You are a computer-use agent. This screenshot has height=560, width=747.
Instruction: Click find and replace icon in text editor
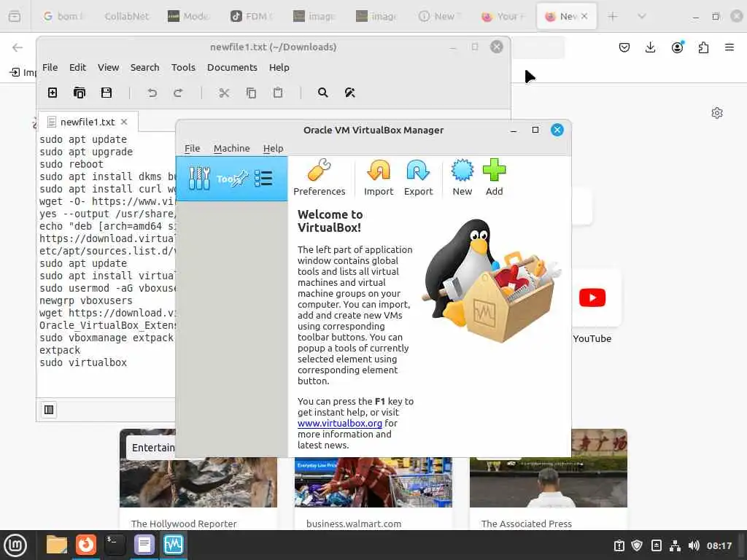[x=349, y=93]
